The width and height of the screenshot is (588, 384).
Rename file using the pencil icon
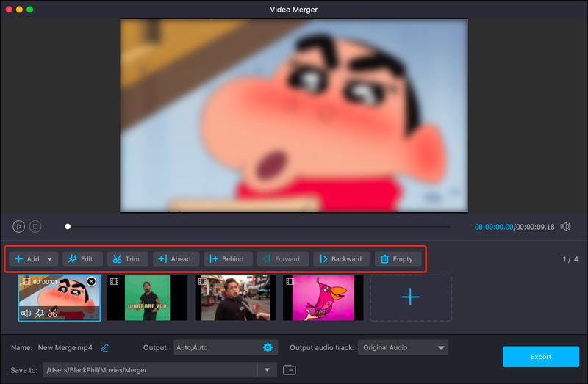click(104, 347)
